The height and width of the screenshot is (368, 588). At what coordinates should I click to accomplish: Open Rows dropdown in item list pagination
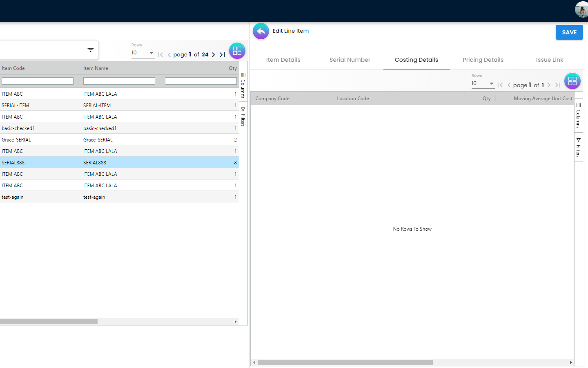[143, 53]
